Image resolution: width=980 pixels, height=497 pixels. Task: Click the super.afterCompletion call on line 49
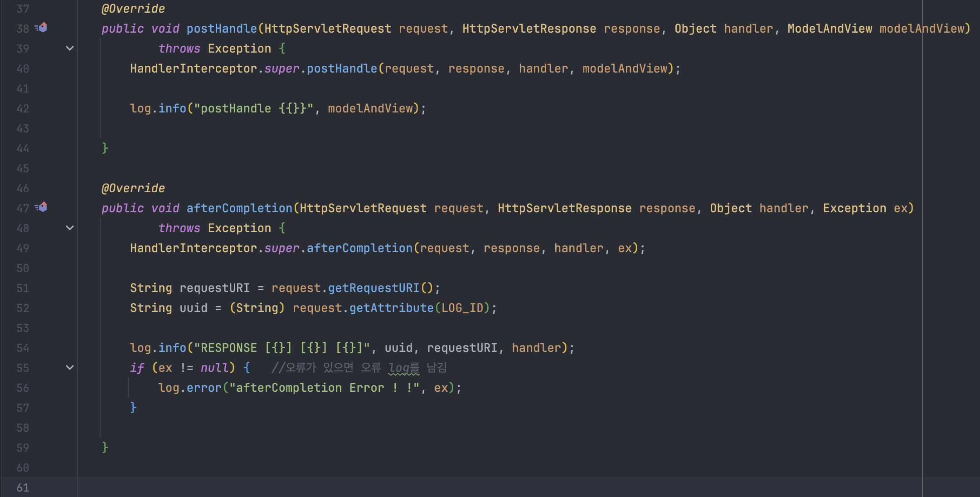(359, 248)
